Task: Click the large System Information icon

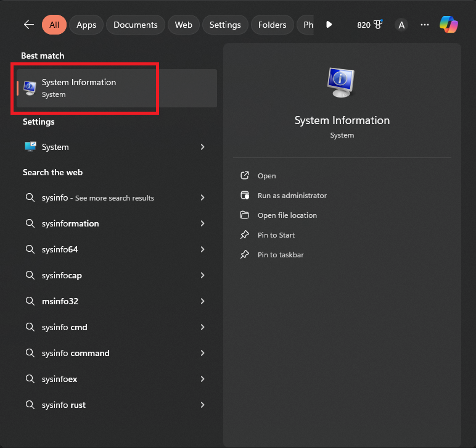Action: (x=342, y=83)
